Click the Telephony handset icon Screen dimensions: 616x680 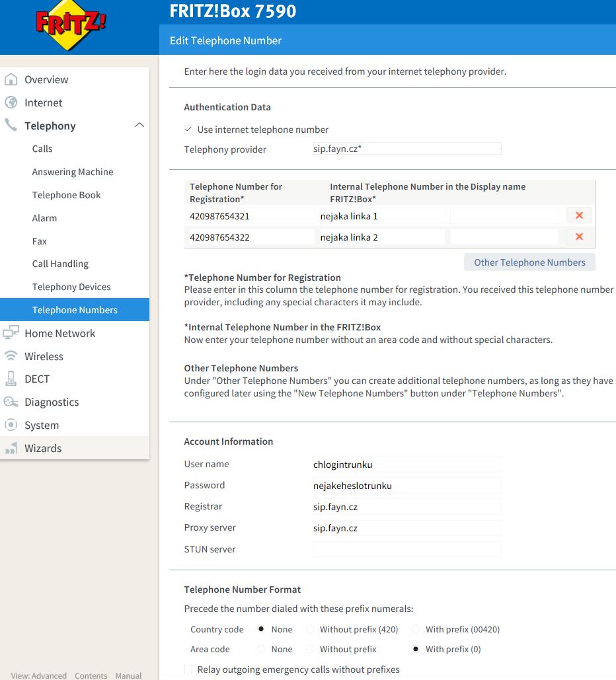[x=11, y=126]
